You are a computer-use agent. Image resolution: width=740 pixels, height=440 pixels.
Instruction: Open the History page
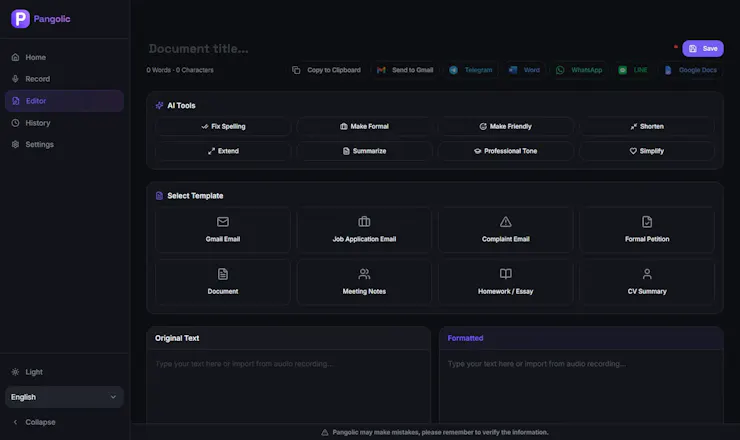pos(64,123)
